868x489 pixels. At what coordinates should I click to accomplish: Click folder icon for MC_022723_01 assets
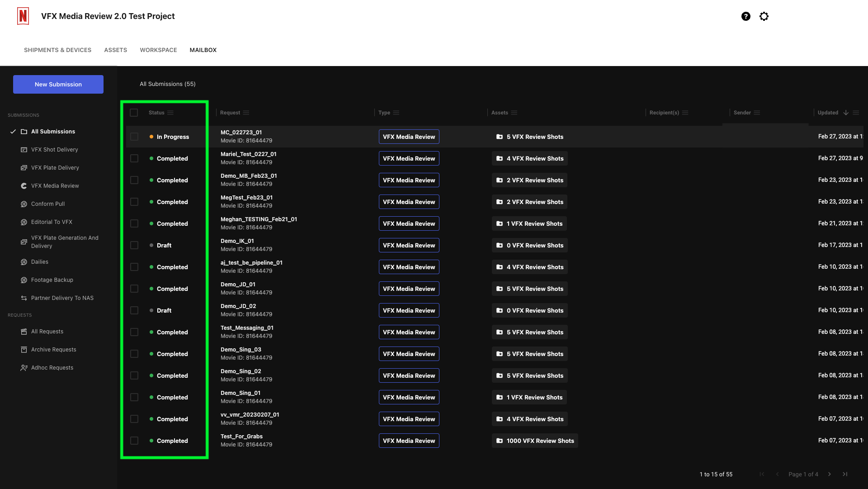500,137
